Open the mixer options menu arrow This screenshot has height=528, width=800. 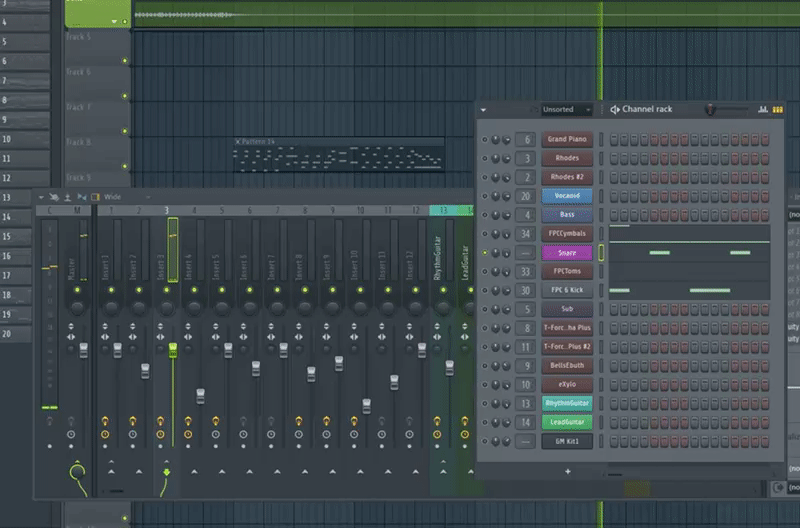tap(41, 197)
